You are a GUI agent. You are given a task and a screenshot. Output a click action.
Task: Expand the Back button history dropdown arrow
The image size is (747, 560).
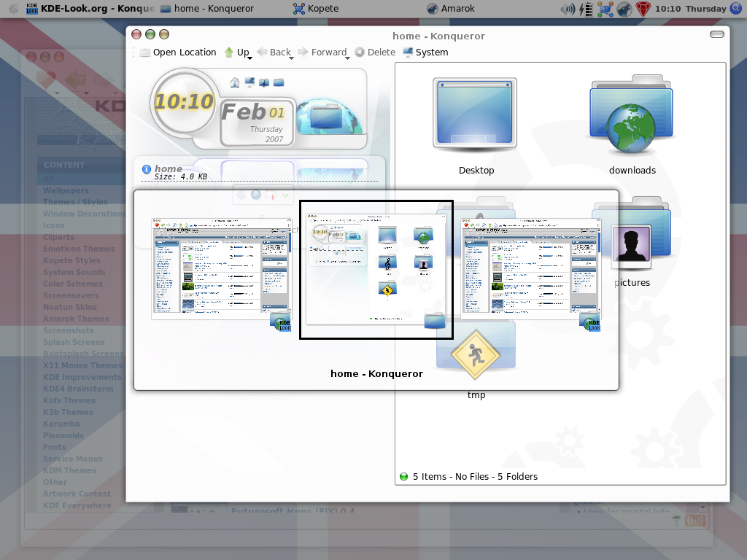pyautogui.click(x=291, y=58)
